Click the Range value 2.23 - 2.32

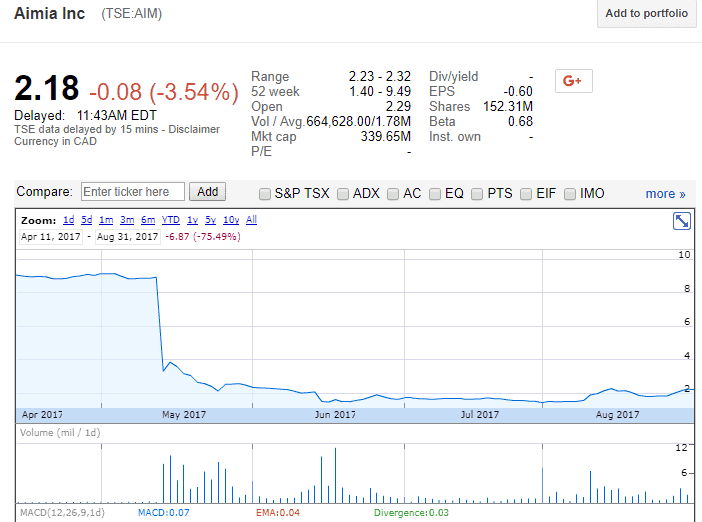pyautogui.click(x=380, y=77)
